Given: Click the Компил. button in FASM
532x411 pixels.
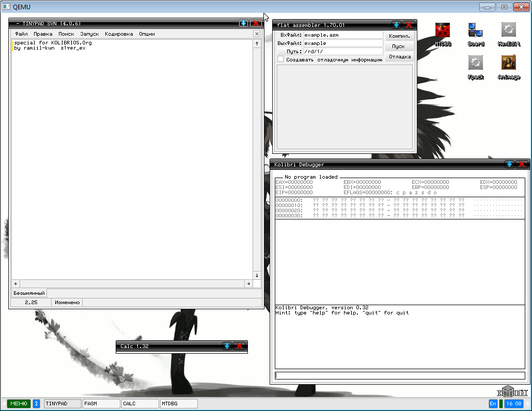Looking at the screenshot, I should (399, 36).
